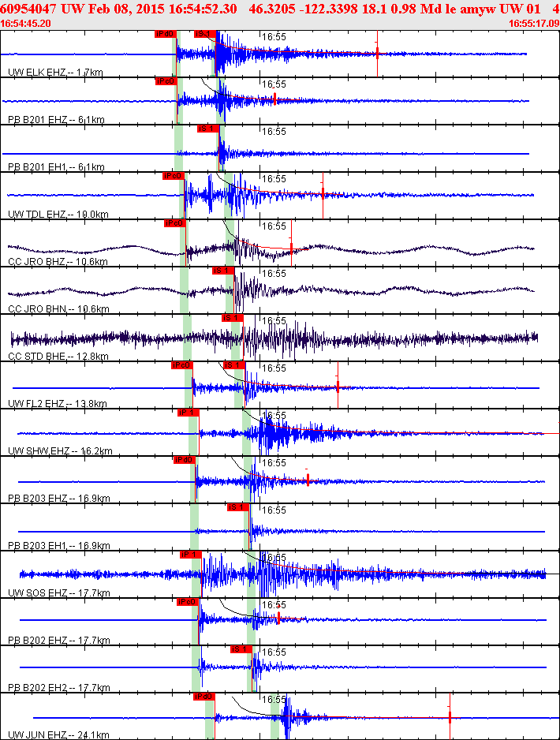Click the red coda end marker on UW ELK EHZ trace
The height and width of the screenshot is (740, 560).
click(377, 53)
